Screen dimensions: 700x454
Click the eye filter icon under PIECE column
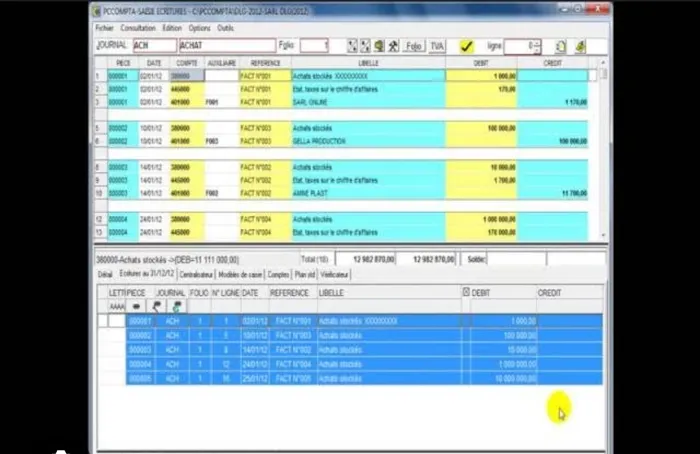coord(137,306)
